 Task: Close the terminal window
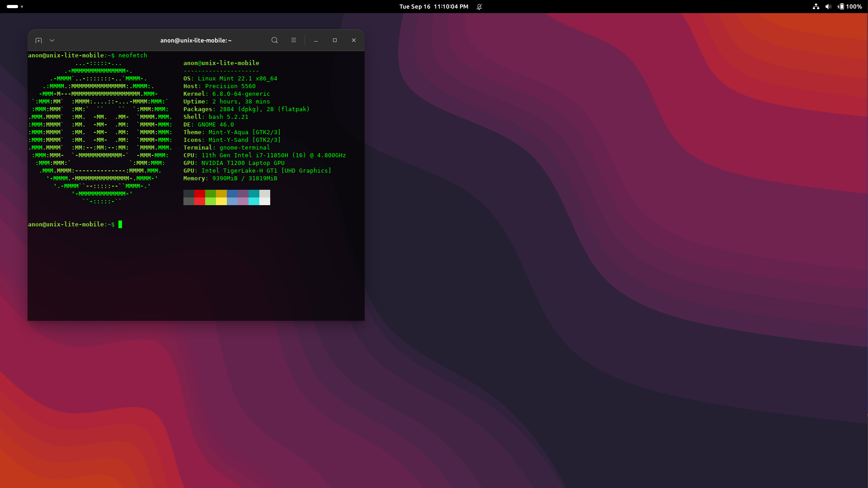(x=354, y=40)
